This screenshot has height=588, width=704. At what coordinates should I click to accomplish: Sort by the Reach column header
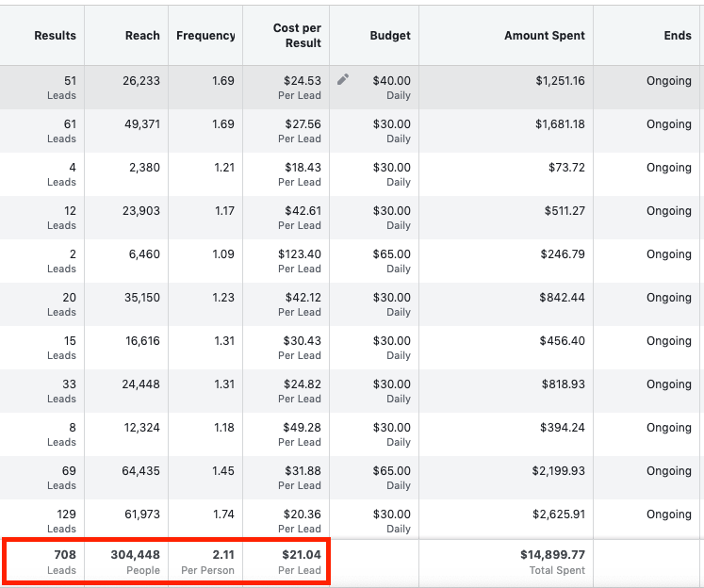pyautogui.click(x=142, y=36)
